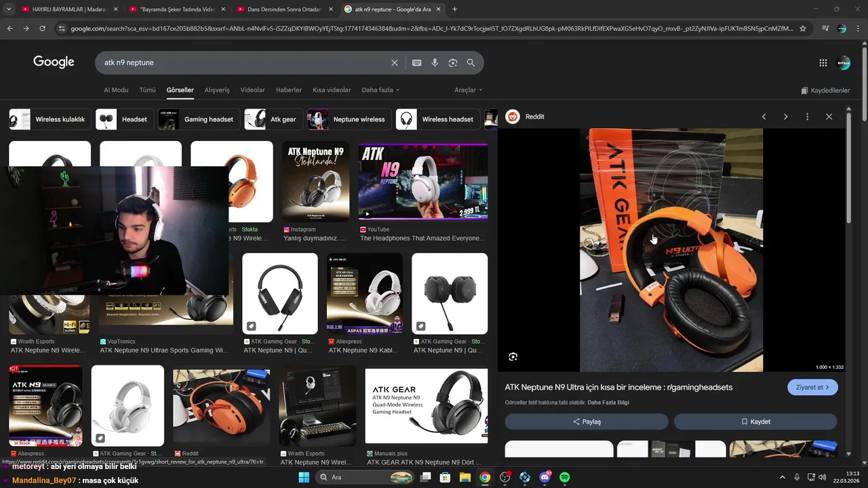
Task: Switch to the Videolar tab
Action: pos(253,90)
